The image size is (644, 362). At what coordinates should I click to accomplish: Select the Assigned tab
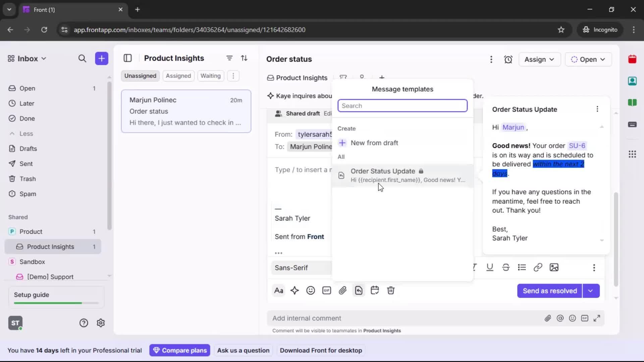(178, 76)
